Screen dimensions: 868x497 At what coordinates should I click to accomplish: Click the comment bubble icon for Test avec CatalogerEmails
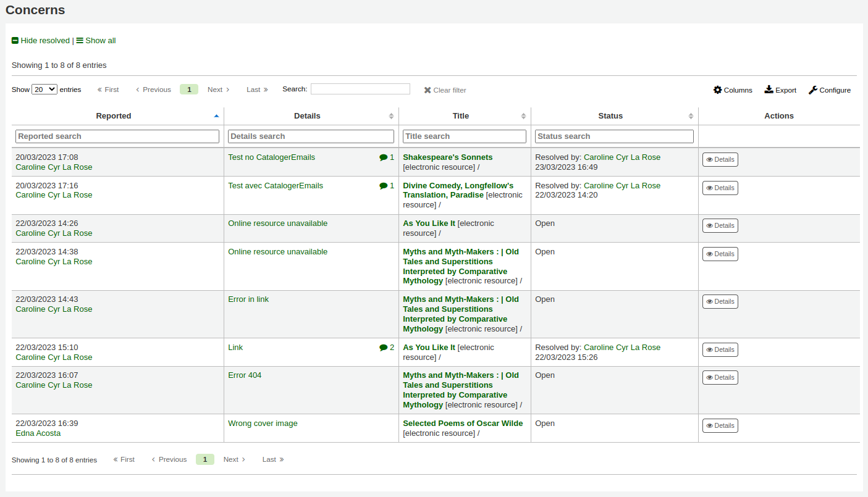point(383,186)
